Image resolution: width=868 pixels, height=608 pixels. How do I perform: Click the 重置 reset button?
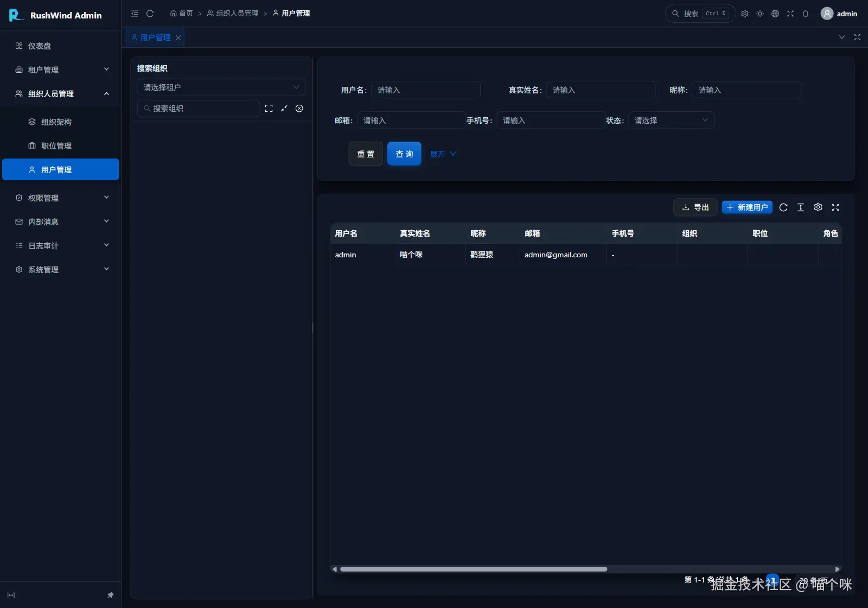pyautogui.click(x=366, y=154)
